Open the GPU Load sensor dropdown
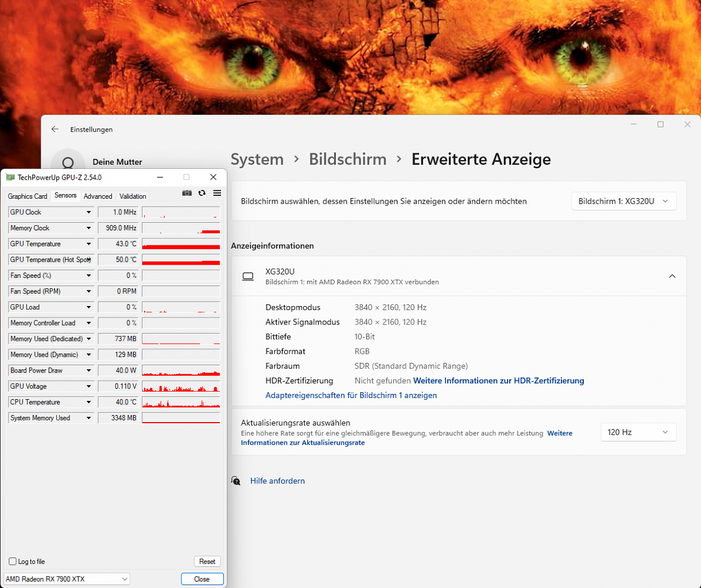Screen dimensions: 701x588 click(89, 307)
